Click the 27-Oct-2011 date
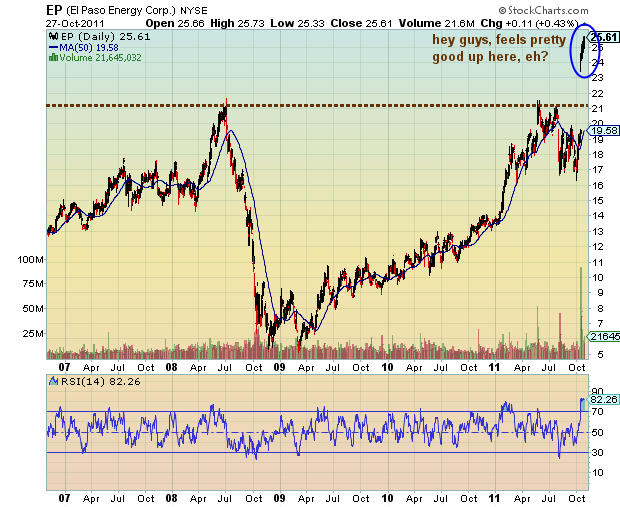 pos(75,23)
